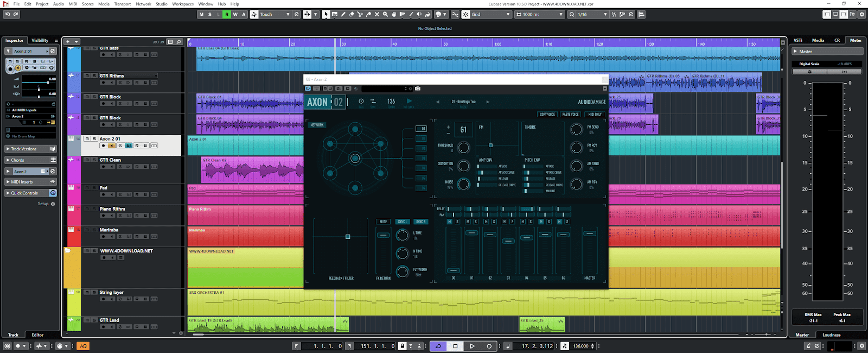Screen dimensions: 868x353
Task: Adjust the Axon MASTER fader
Action: [x=590, y=234]
